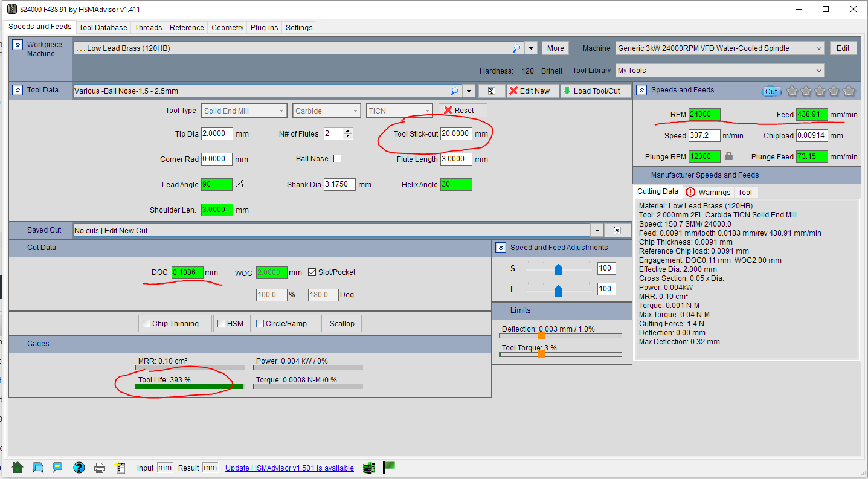This screenshot has width=868, height=479.
Task: Click the Update HSMAdvisor v1.501 link
Action: point(289,468)
